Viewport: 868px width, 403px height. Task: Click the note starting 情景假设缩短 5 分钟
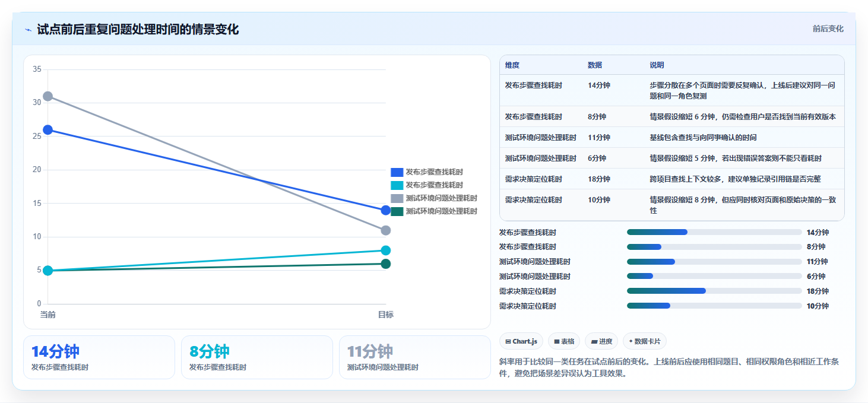pyautogui.click(x=736, y=158)
